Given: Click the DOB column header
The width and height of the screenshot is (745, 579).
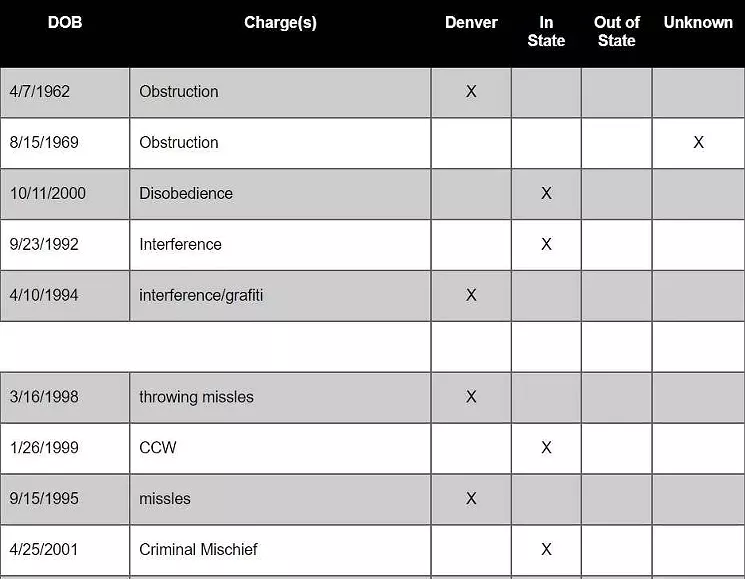Looking at the screenshot, I should pos(65,22).
